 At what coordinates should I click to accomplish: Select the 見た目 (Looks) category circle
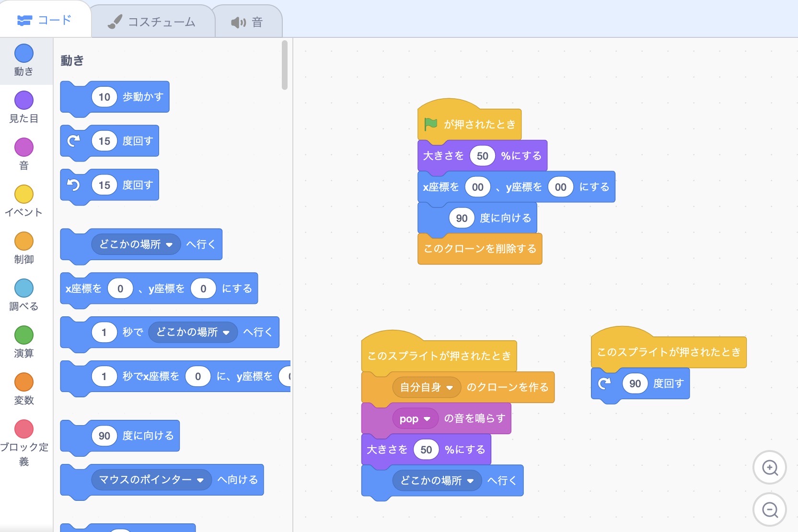pyautogui.click(x=24, y=101)
